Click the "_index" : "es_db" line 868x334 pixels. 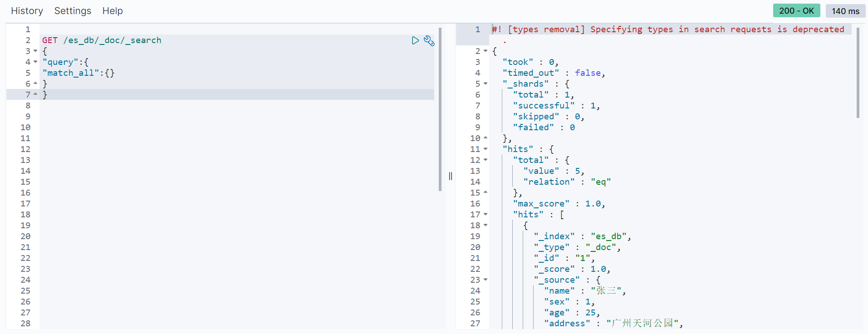[x=582, y=236]
